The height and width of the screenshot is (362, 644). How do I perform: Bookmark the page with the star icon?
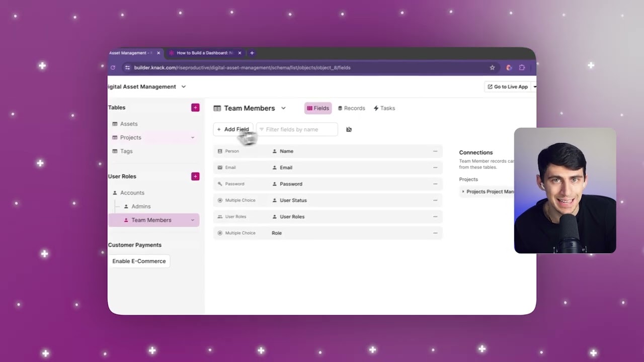492,67
